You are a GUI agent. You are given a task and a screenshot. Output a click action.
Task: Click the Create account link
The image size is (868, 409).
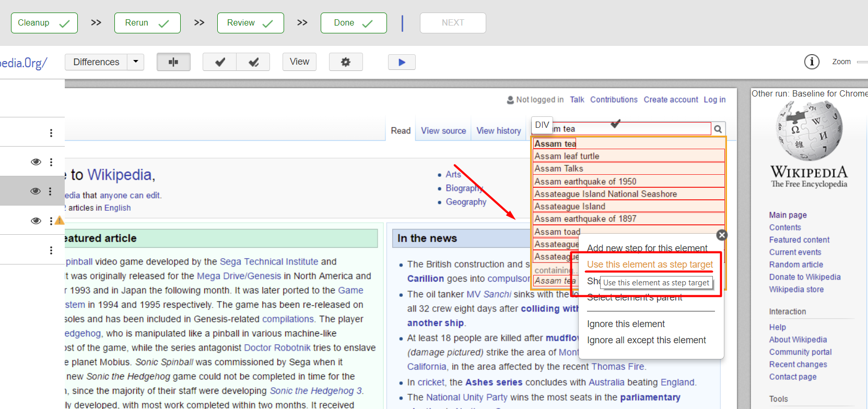click(671, 100)
